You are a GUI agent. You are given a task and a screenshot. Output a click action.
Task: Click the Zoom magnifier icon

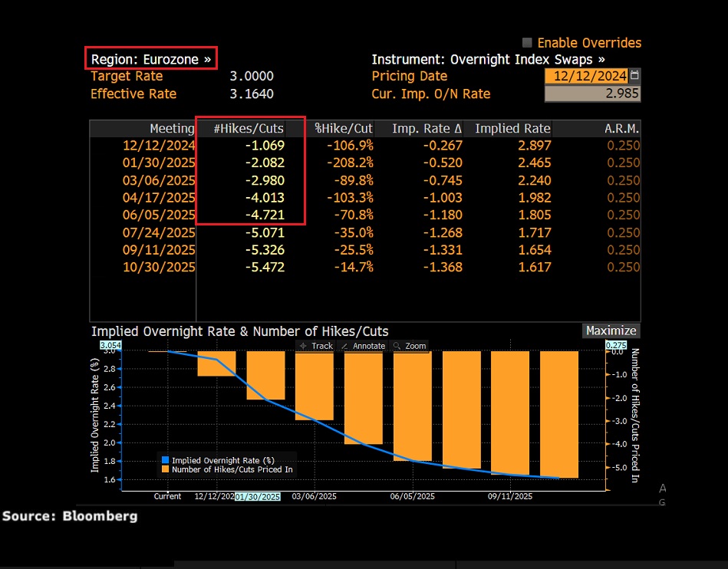coord(397,346)
